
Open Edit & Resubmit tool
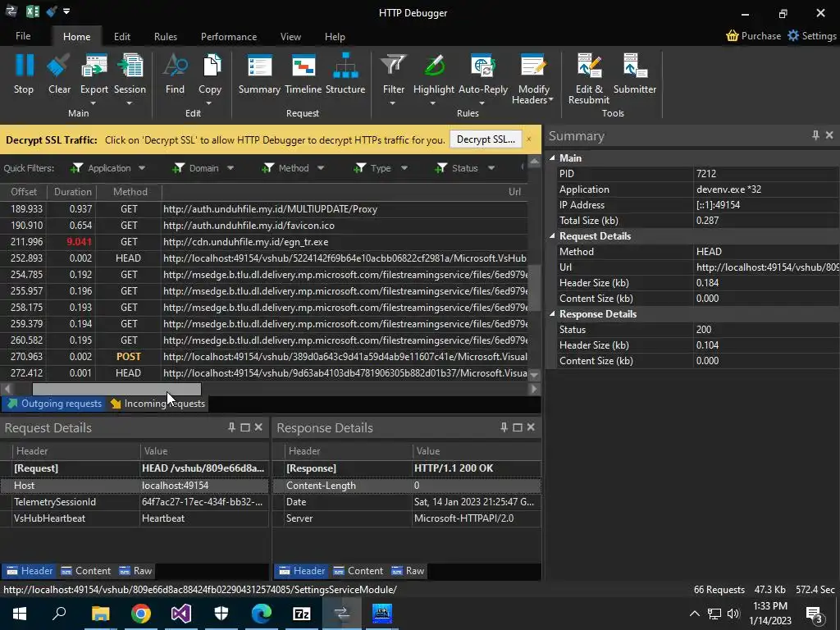pyautogui.click(x=589, y=66)
